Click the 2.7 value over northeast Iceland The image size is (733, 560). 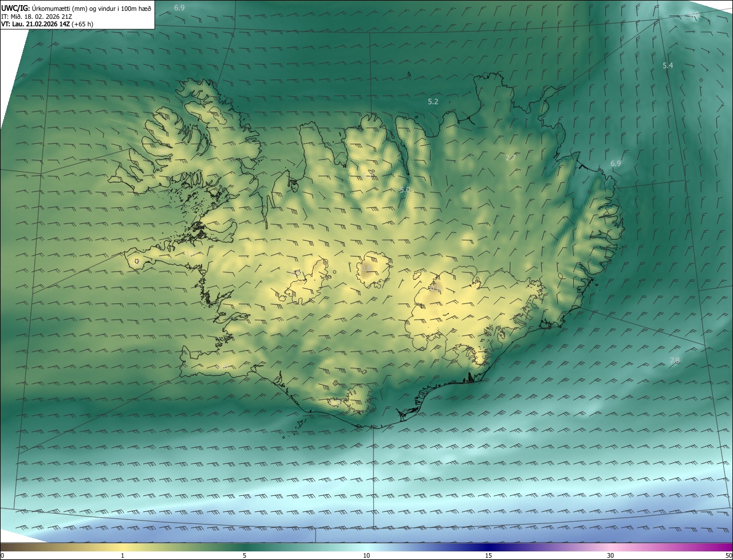pos(511,157)
